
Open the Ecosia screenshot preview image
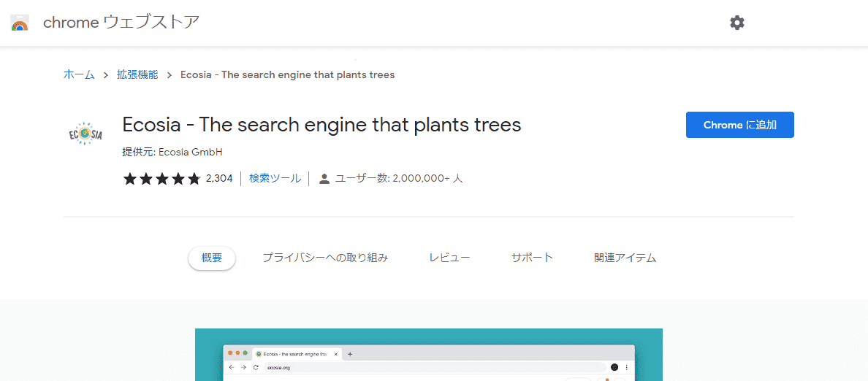428,355
